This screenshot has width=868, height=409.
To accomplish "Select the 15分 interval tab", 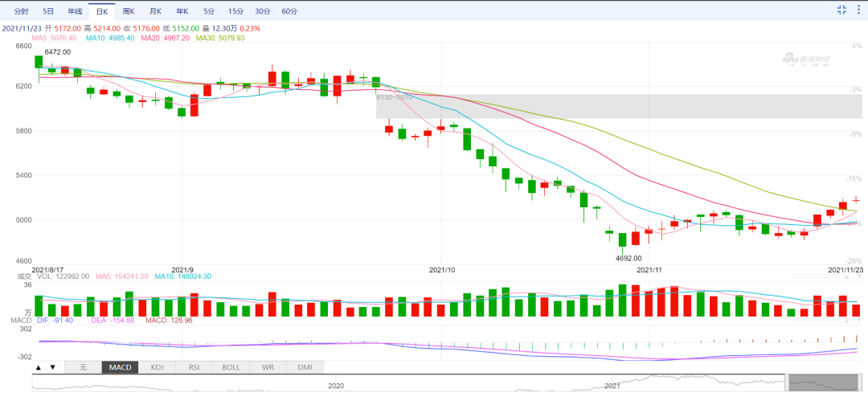I will point(235,11).
